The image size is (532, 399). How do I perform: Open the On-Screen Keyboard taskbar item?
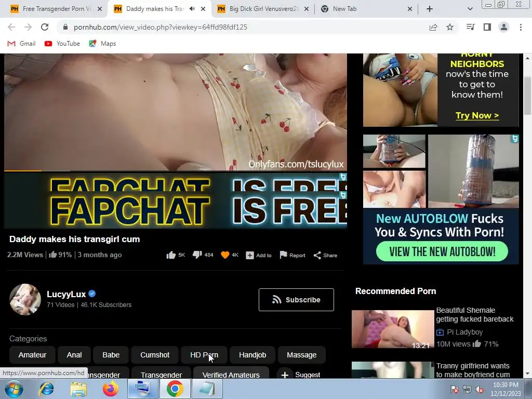142,389
